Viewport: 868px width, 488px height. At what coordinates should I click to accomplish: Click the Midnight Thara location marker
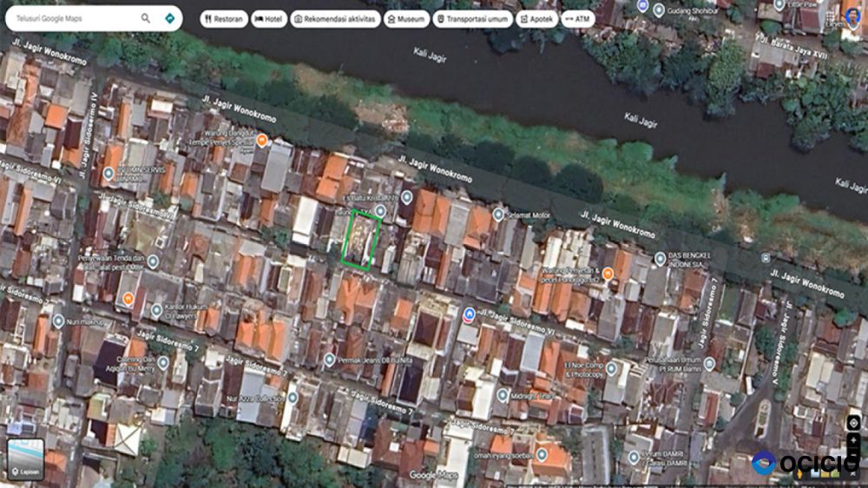pyautogui.click(x=503, y=395)
